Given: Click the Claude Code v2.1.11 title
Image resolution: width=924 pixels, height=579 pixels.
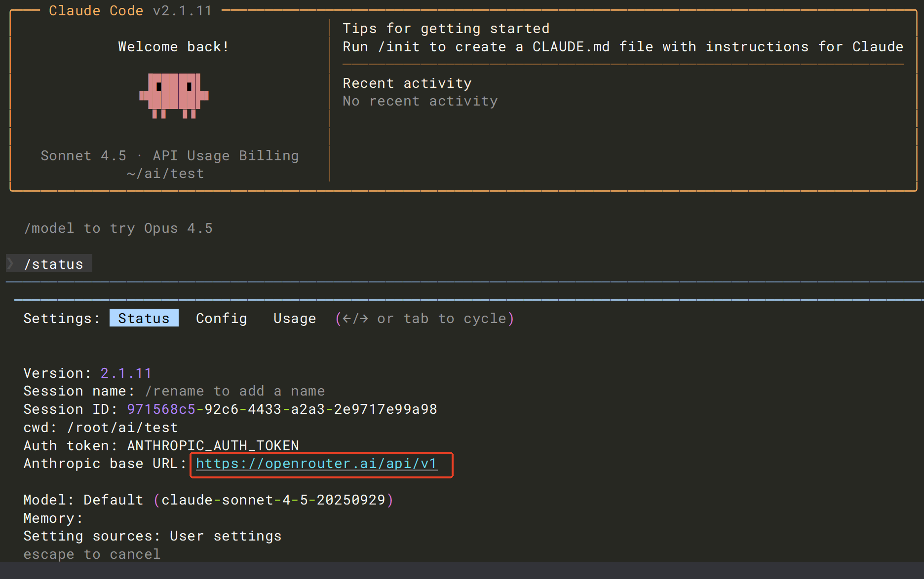Looking at the screenshot, I should [x=130, y=11].
